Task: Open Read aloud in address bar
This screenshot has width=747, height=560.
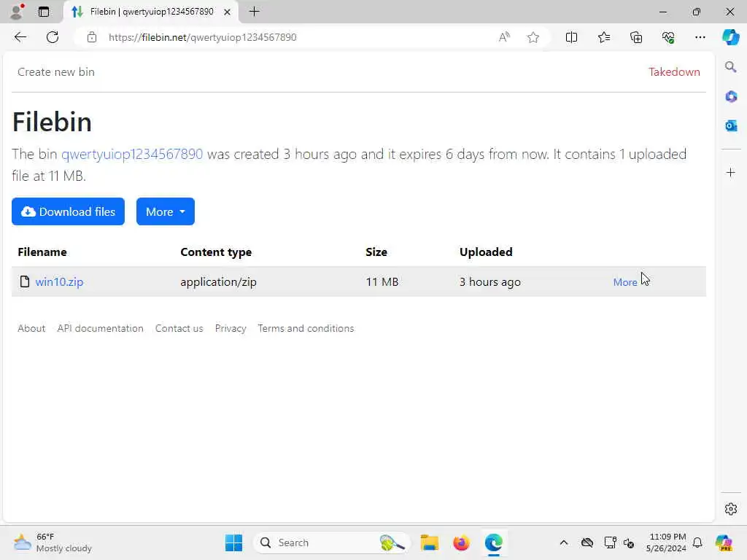Action: pos(504,37)
